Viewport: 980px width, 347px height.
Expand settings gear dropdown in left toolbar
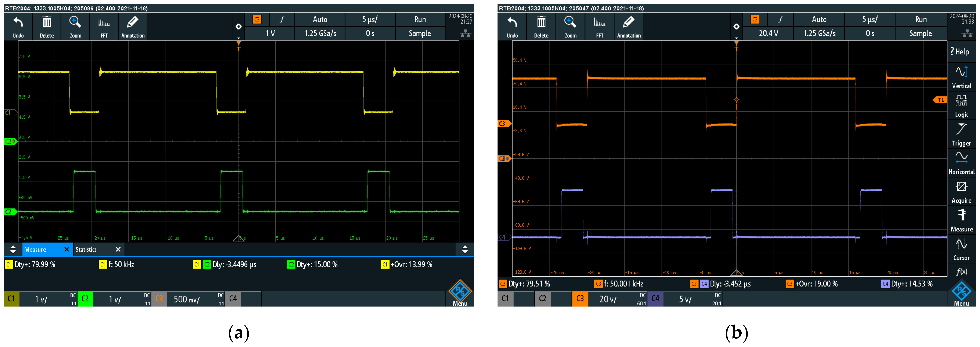coord(239,27)
